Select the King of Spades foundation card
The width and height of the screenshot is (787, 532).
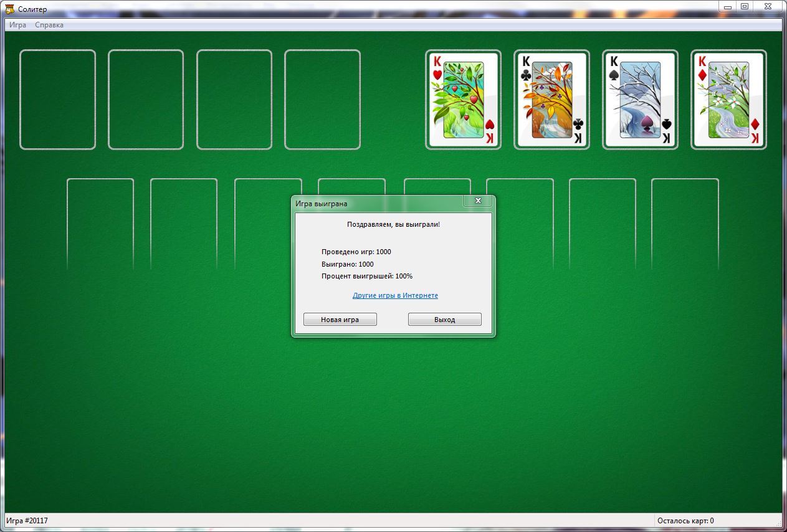(640, 100)
